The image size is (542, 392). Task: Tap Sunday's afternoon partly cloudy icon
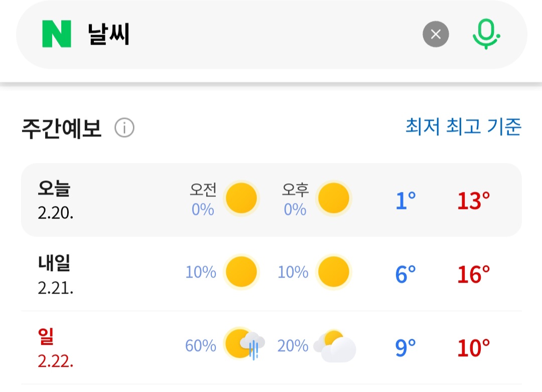(335, 346)
